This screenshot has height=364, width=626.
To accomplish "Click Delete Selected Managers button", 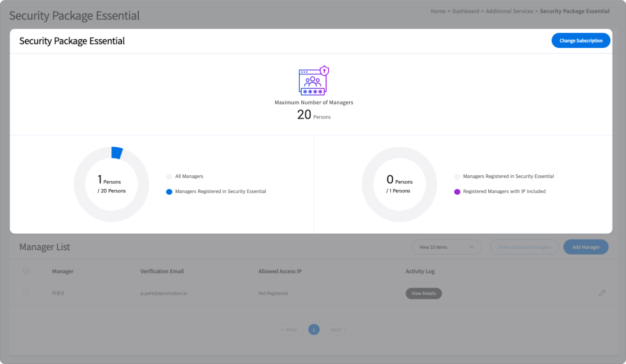I will pos(524,247).
